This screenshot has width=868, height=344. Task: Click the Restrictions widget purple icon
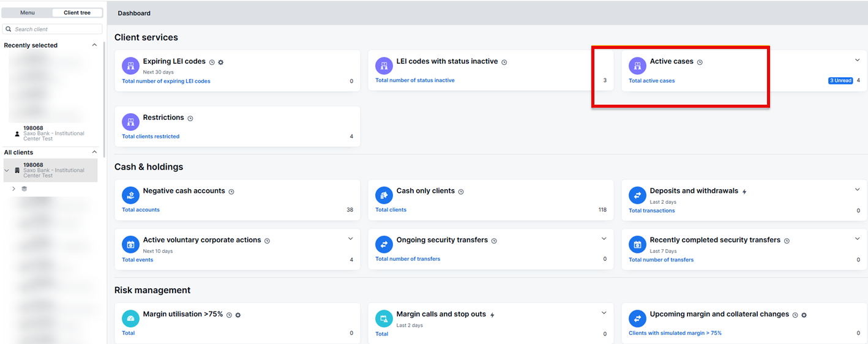[130, 121]
